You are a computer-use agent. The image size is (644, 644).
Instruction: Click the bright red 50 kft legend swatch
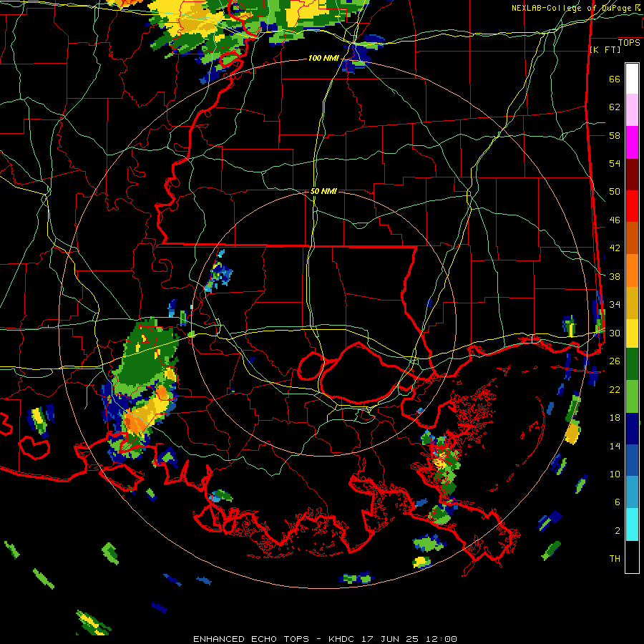click(x=632, y=206)
